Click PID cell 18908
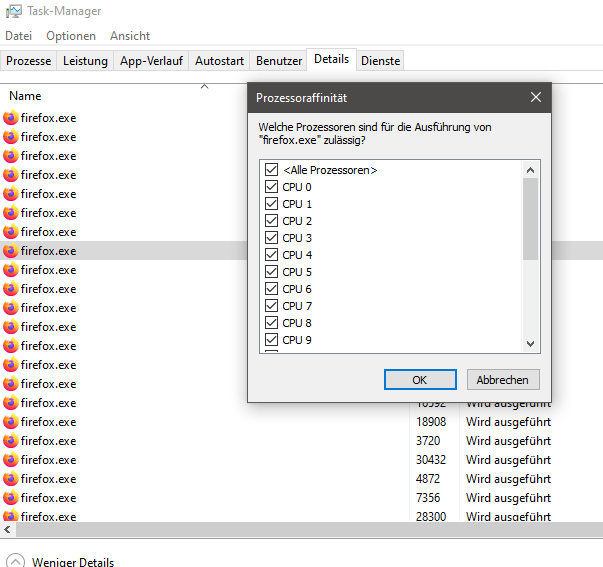The height and width of the screenshot is (567, 603). tap(431, 422)
